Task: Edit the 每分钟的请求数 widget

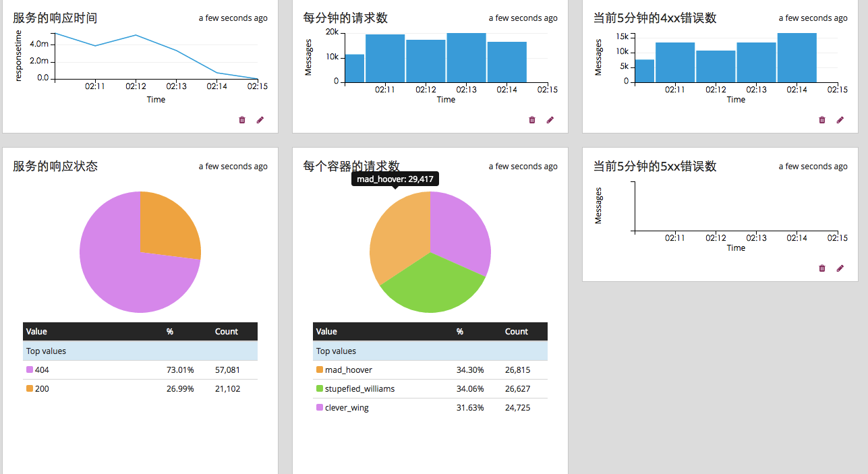Action: coord(550,119)
